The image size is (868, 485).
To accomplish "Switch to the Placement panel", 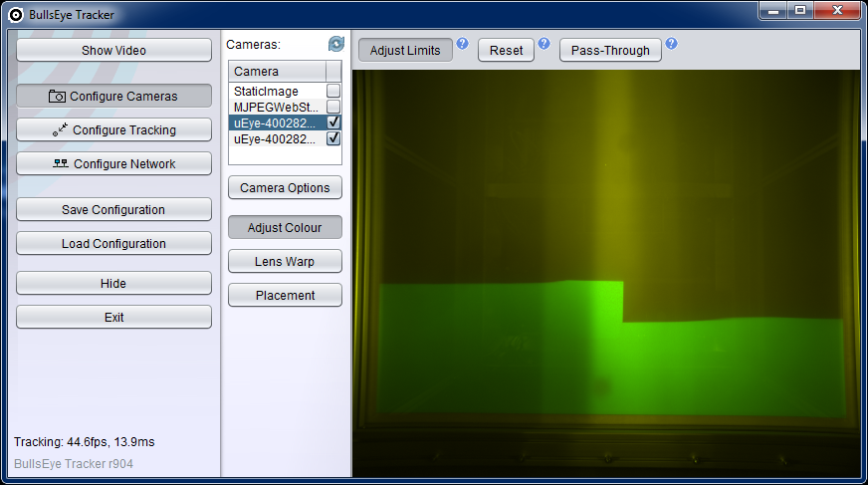I will pos(285,296).
